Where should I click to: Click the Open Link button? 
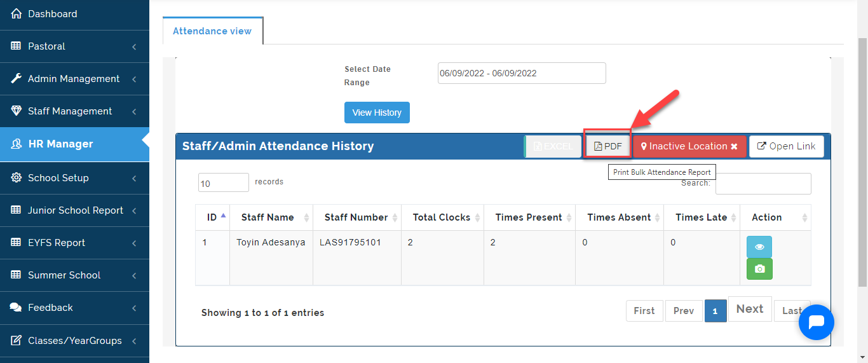click(787, 146)
